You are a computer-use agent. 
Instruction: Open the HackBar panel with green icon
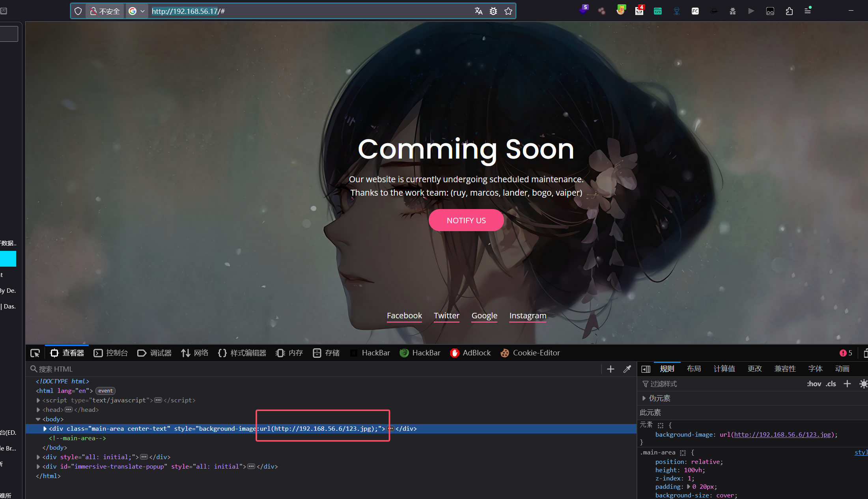coord(420,353)
